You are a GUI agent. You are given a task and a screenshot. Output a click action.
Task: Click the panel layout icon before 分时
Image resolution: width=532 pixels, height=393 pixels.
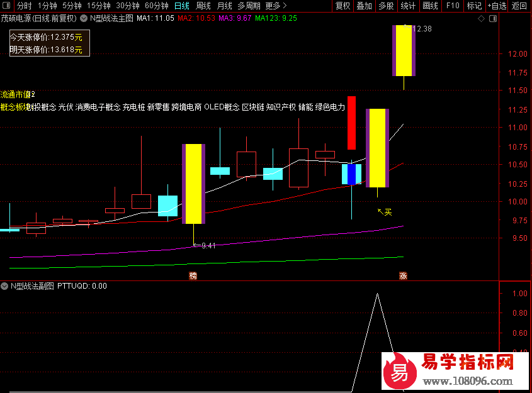pos(6,6)
